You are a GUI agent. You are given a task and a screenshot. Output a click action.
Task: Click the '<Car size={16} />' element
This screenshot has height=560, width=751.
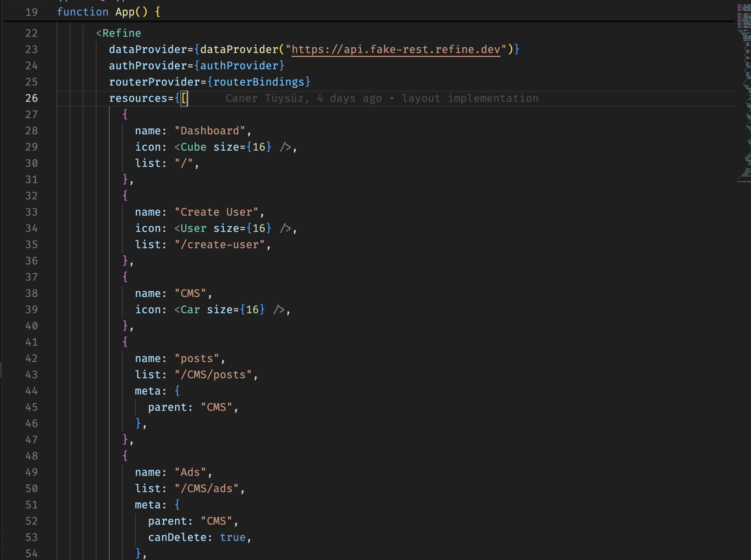[229, 310]
